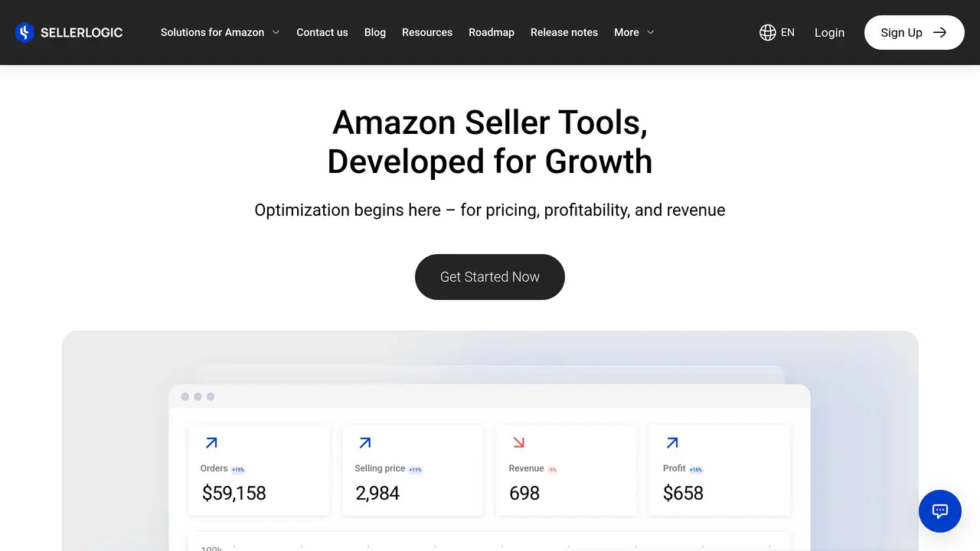Click the Selling price value 2,984
The width and height of the screenshot is (980, 551).
377,494
